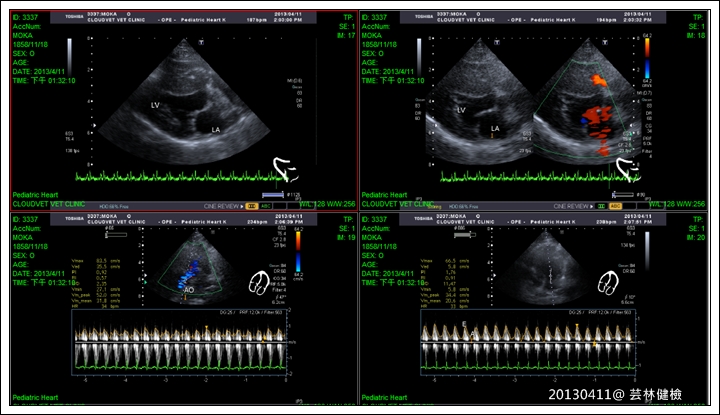
Task: Click the grayscale bar in top-left panel
Action: (x=70, y=55)
